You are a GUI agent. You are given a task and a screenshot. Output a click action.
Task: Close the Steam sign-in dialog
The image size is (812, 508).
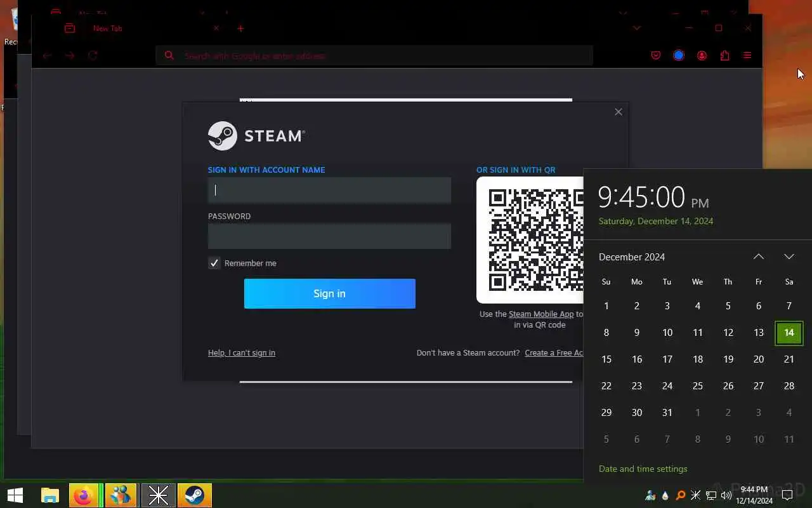(619, 112)
